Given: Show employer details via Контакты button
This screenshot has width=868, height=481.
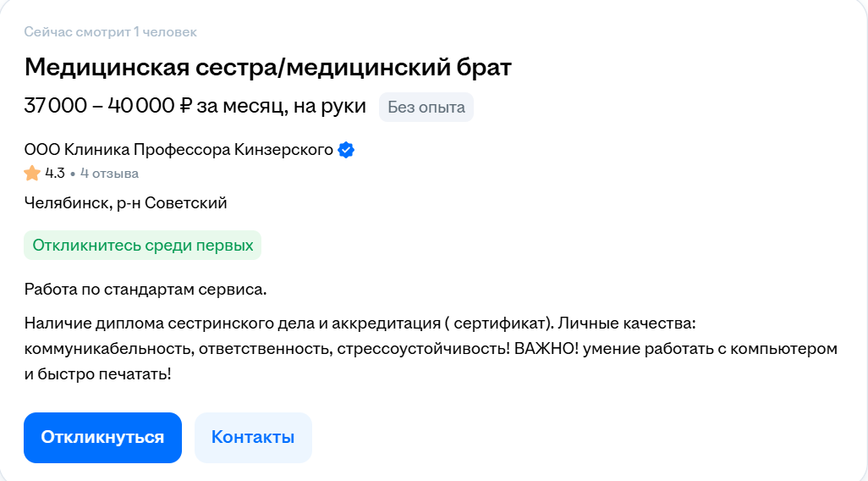Looking at the screenshot, I should pos(253,438).
